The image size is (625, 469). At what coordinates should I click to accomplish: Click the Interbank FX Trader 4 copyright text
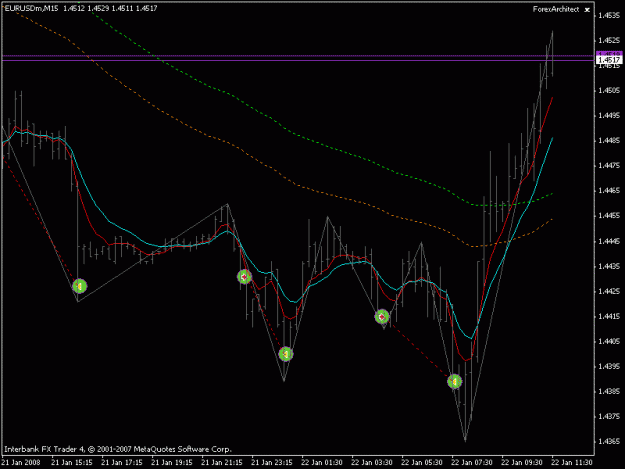118,449
